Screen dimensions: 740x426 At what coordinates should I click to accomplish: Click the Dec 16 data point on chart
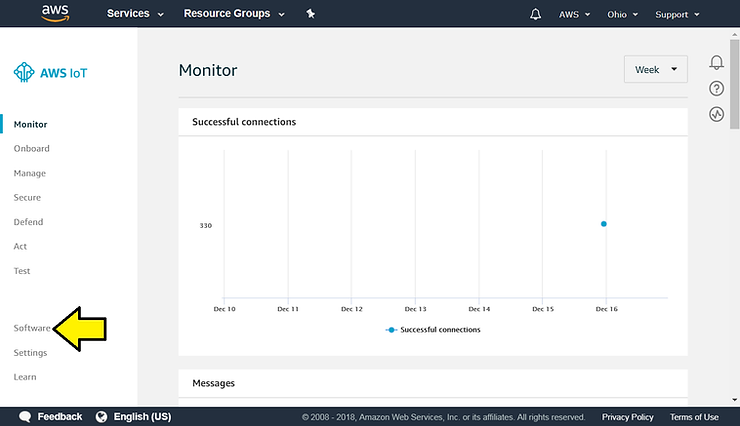pos(604,224)
